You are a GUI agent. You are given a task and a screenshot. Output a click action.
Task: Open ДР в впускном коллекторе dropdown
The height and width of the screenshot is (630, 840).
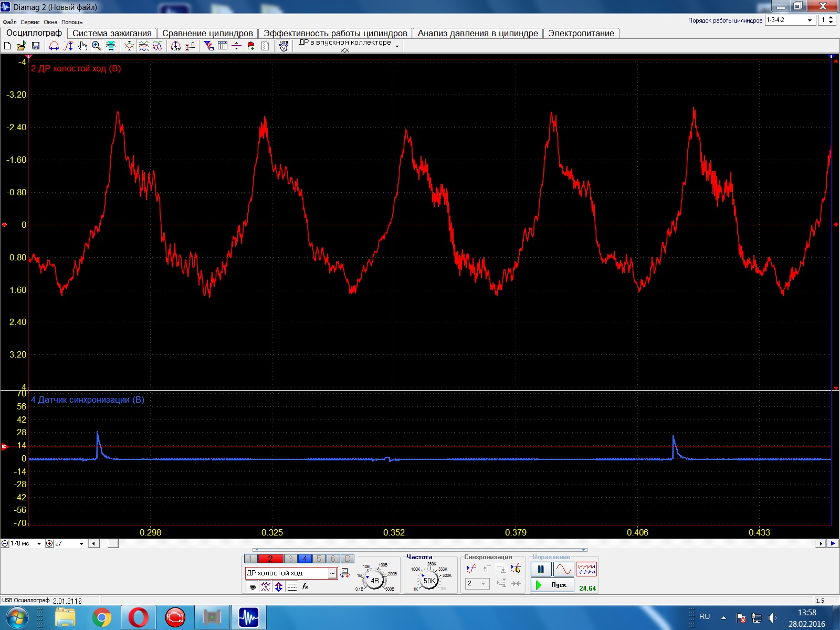pyautogui.click(x=397, y=46)
